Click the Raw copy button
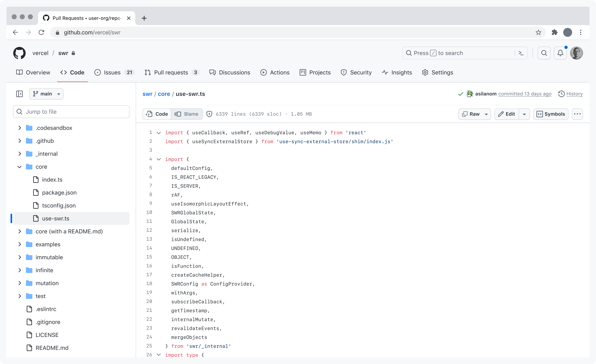Image resolution: width=596 pixels, height=364 pixels. pos(470,114)
